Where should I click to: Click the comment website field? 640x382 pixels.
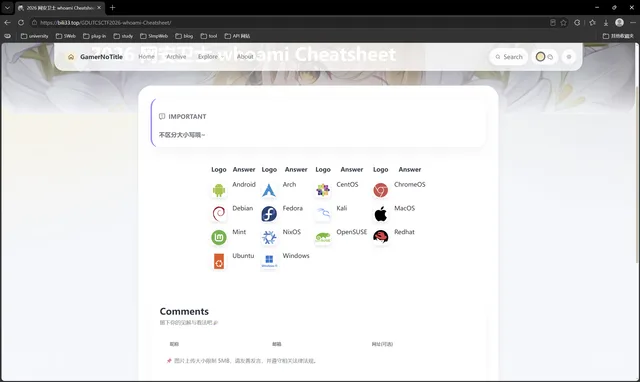click(x=420, y=344)
